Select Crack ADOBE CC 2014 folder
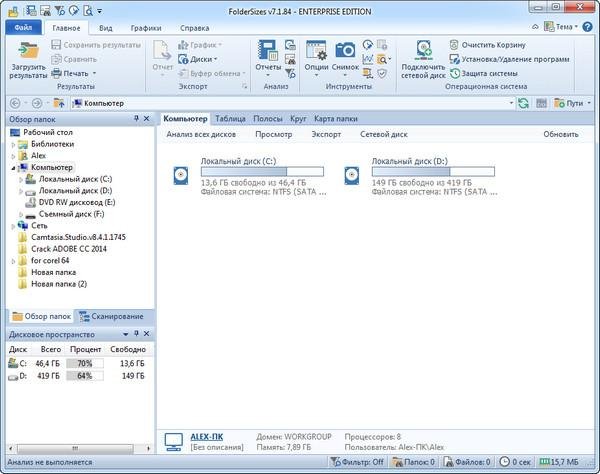Screen dimensions: 600x474 (69, 249)
